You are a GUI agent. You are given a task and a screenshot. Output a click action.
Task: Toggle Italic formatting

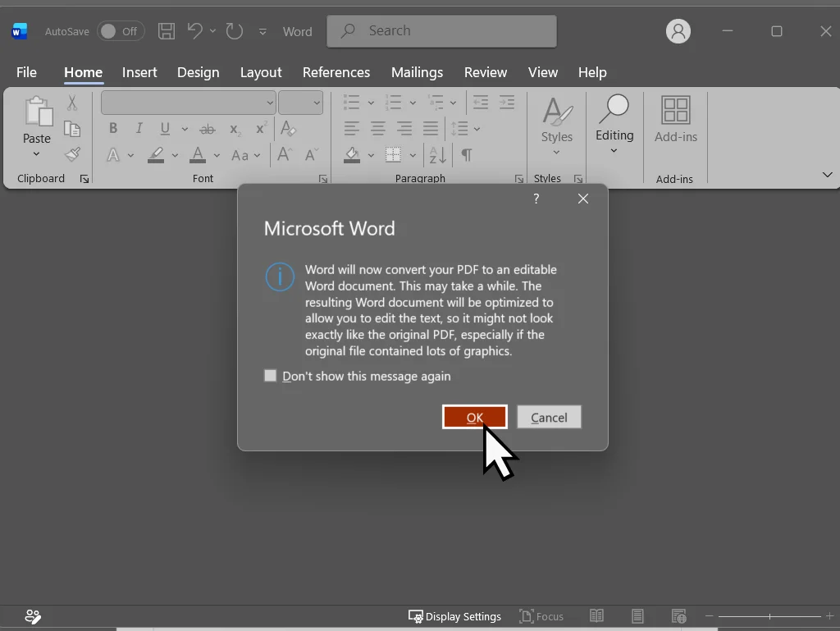point(139,129)
